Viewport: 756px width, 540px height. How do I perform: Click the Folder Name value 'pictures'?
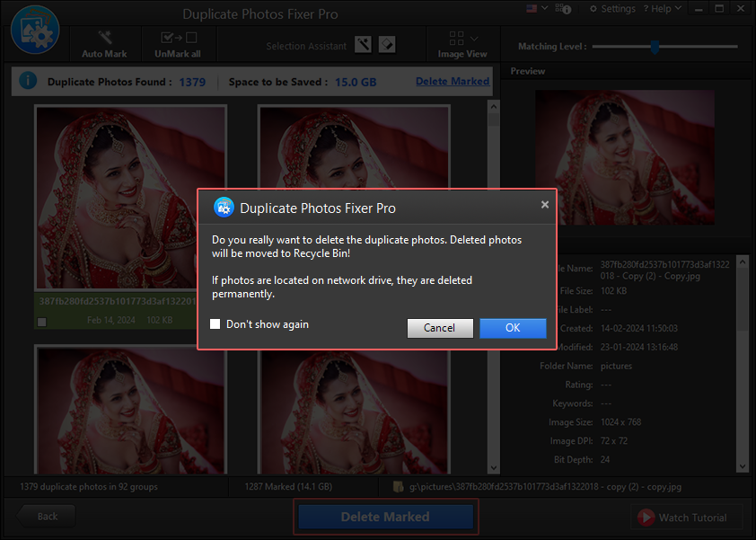pyautogui.click(x=616, y=367)
